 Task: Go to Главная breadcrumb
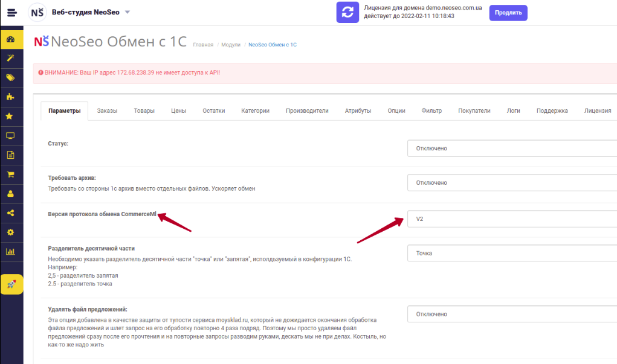(203, 45)
